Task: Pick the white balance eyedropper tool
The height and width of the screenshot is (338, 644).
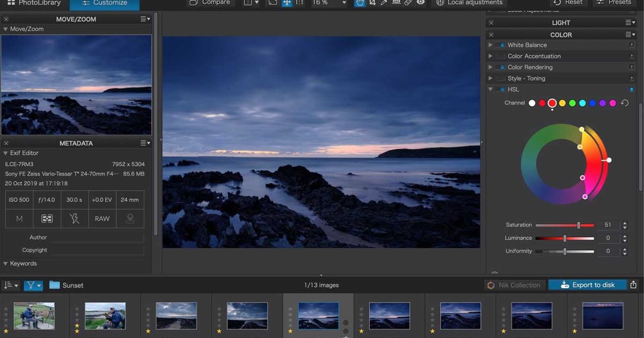Action: [x=384, y=3]
